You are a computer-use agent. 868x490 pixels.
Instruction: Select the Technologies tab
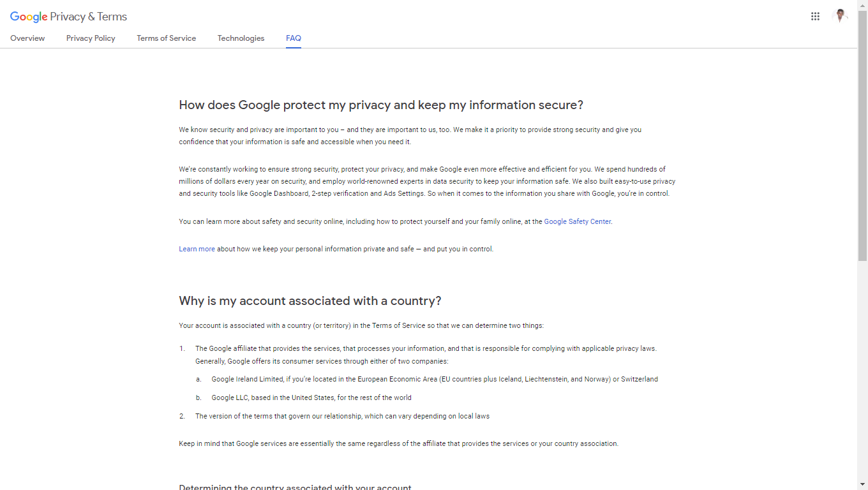[241, 38]
